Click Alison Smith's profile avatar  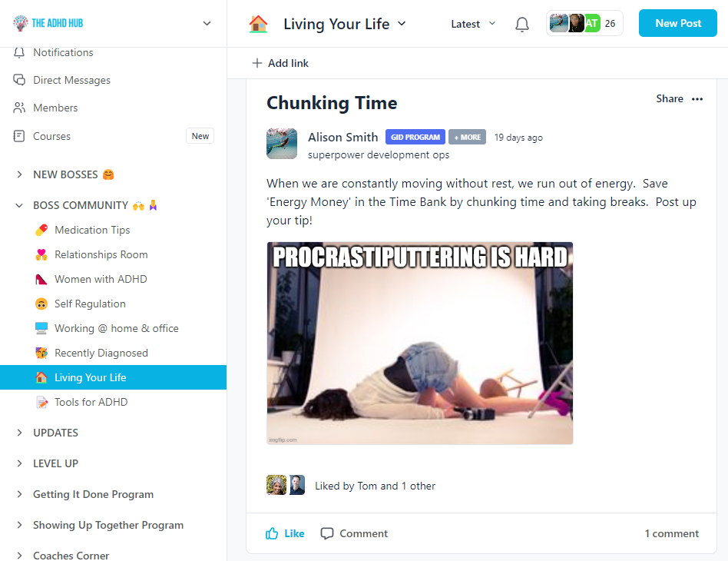tap(282, 144)
